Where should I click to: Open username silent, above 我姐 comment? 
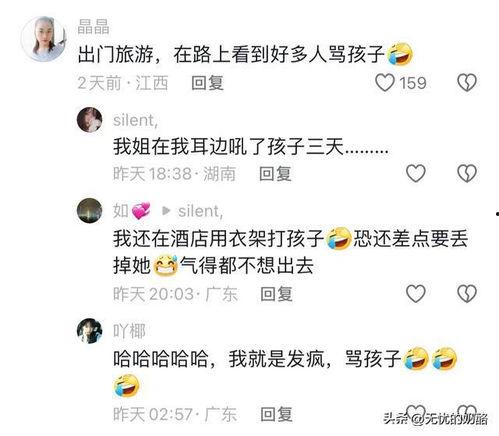(x=135, y=120)
